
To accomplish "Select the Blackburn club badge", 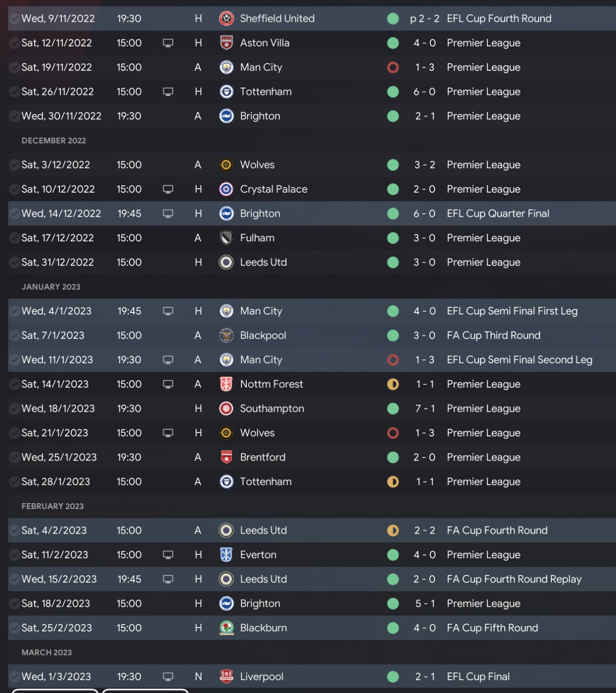I will pyautogui.click(x=226, y=628).
